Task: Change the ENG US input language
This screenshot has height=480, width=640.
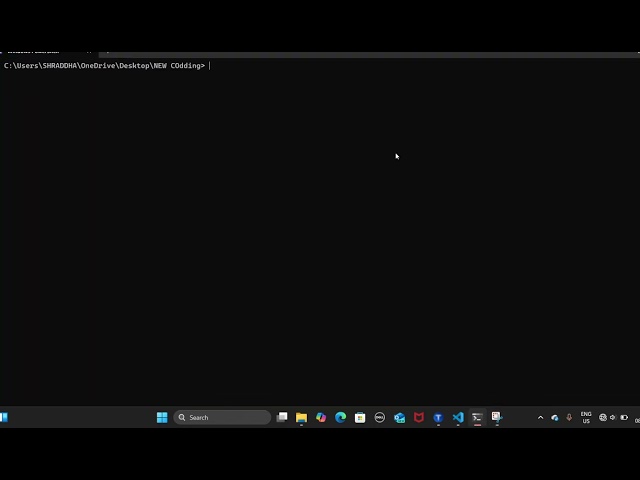Action: (586, 417)
